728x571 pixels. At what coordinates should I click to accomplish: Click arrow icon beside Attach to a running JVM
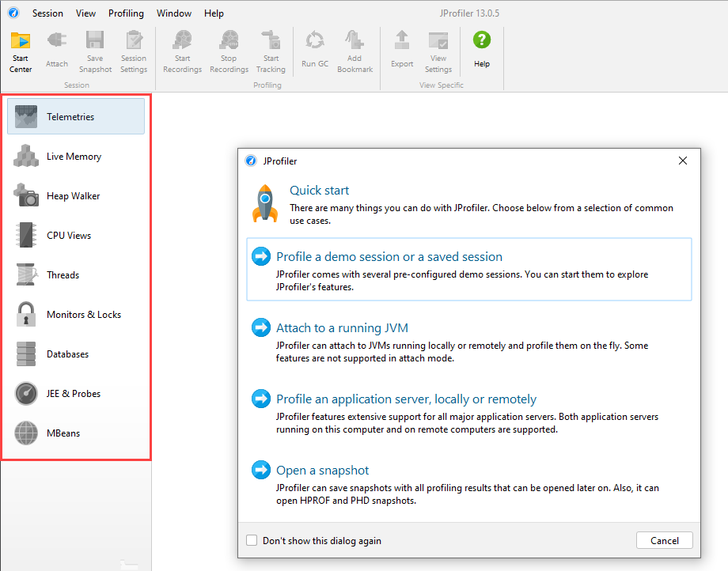pos(261,327)
